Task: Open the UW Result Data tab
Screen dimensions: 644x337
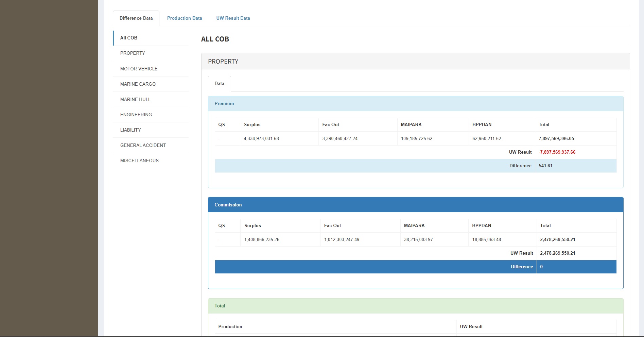Action: click(x=233, y=18)
